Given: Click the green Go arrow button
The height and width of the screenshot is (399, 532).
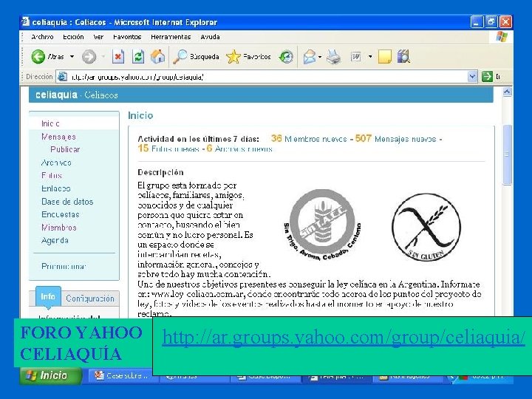Looking at the screenshot, I should coord(487,77).
